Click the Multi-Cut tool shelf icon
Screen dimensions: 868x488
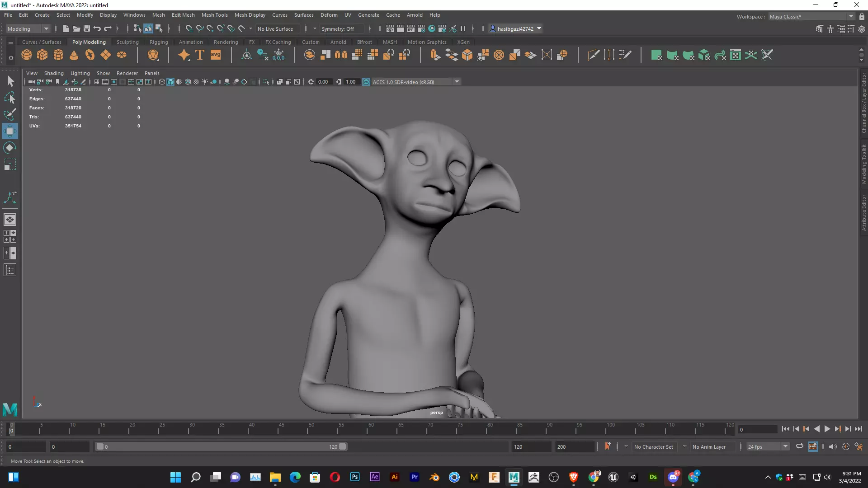point(593,55)
